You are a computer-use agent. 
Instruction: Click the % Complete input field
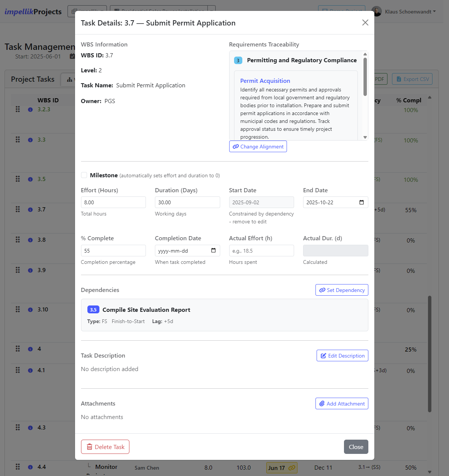(113, 251)
